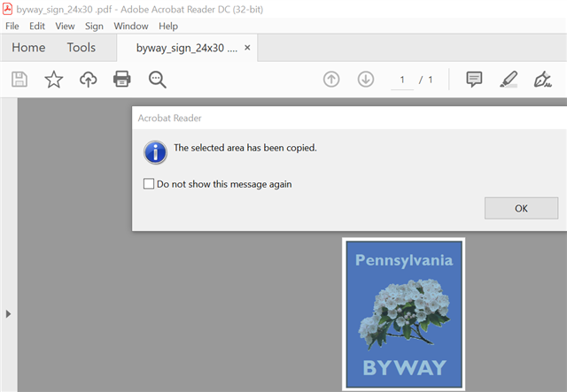Viewport: 567px width, 392px height.
Task: Open the Window menu
Action: (x=131, y=26)
